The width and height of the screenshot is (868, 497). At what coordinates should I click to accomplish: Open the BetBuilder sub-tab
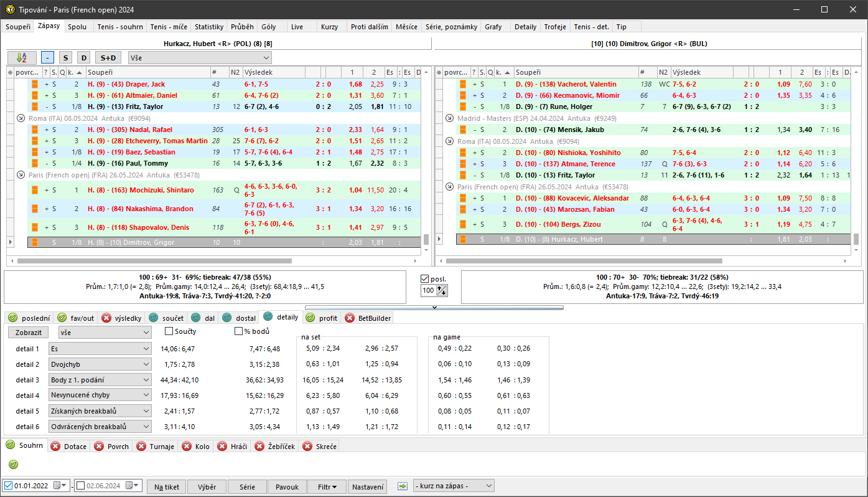pyautogui.click(x=367, y=318)
